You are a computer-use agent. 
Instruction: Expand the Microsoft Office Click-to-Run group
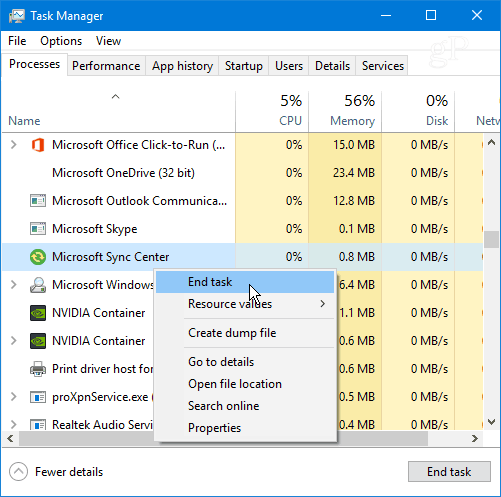coord(13,145)
